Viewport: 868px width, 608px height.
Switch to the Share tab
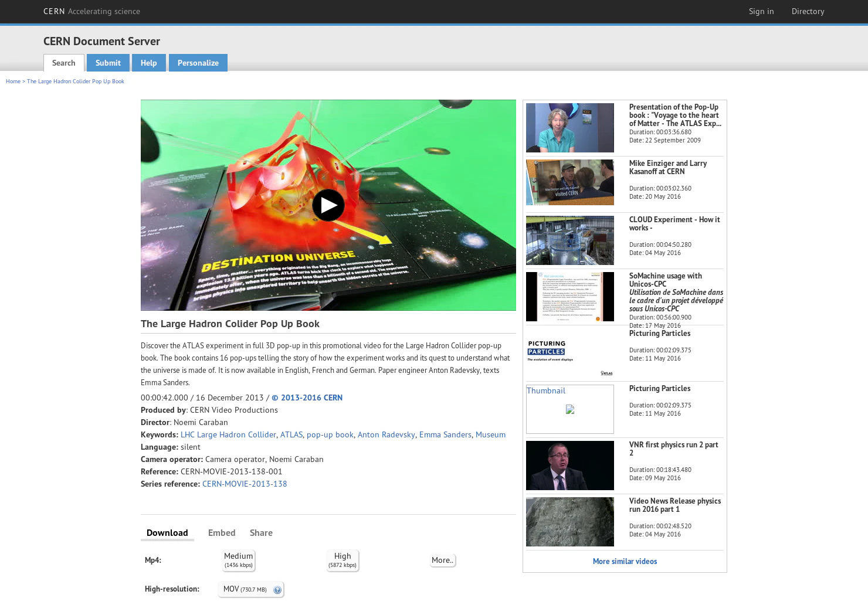261,532
